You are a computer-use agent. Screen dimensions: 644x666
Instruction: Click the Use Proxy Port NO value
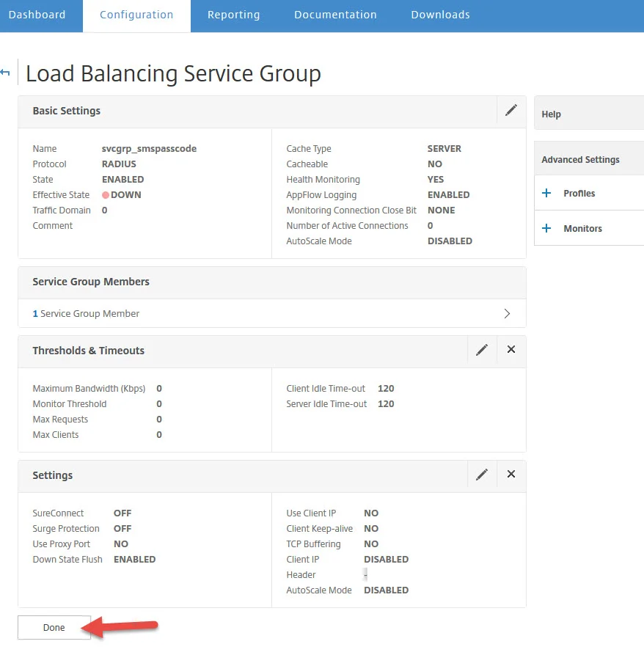pyautogui.click(x=120, y=544)
